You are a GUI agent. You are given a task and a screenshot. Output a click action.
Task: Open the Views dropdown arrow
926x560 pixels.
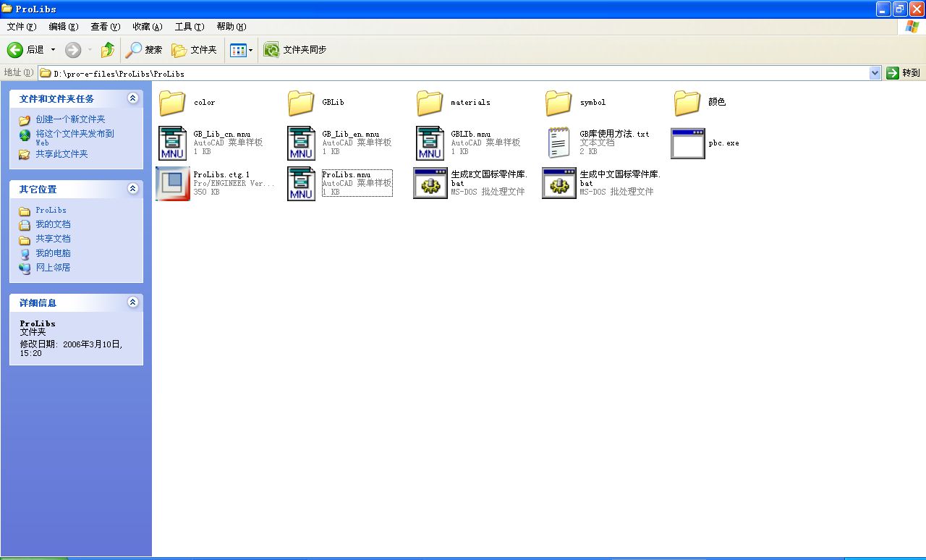click(x=251, y=50)
